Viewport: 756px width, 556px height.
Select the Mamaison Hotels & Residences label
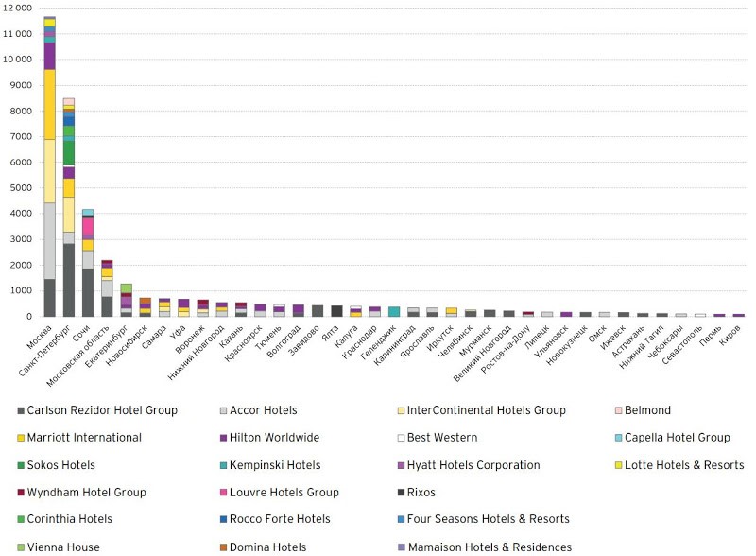click(x=490, y=547)
